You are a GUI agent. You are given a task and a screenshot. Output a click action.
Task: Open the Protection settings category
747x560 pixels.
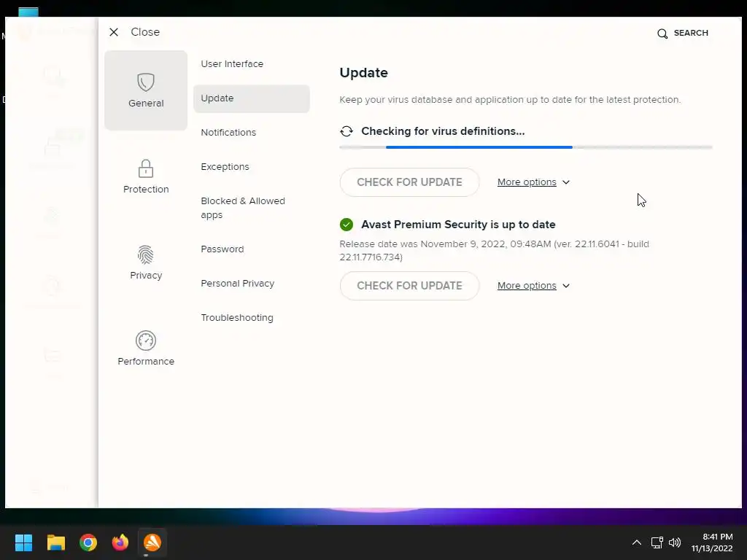point(146,176)
